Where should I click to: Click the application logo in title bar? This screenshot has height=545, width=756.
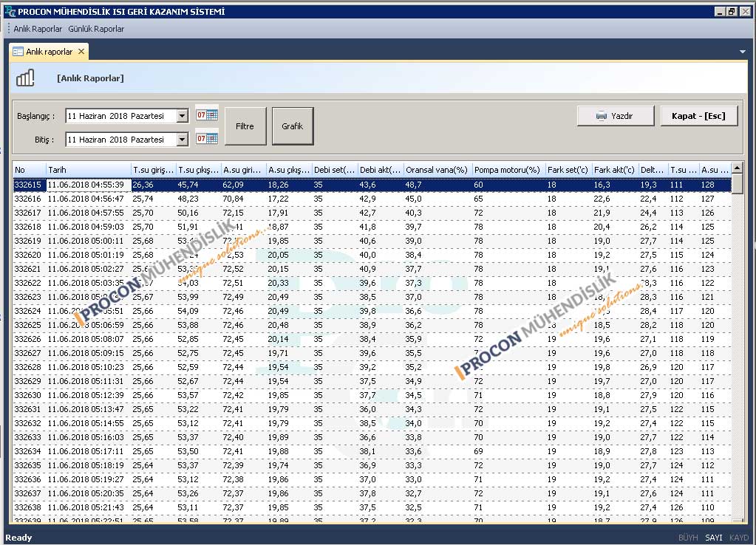10,11
